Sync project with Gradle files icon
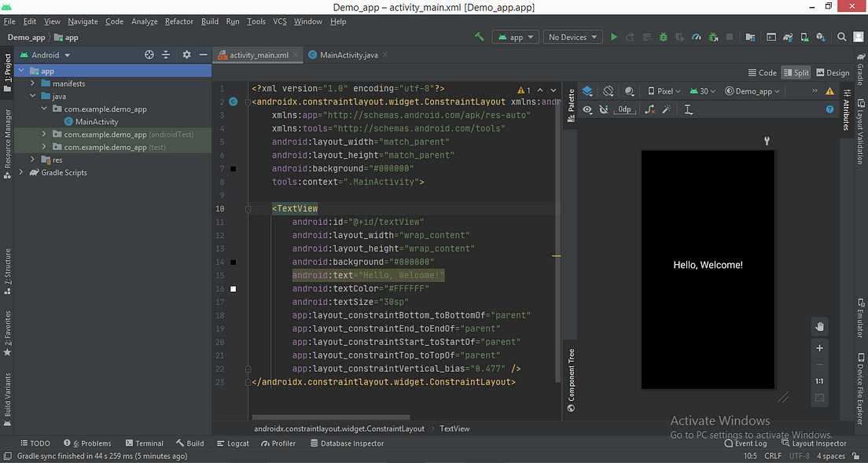Viewport: 868px width, 463px height. pyautogui.click(x=787, y=37)
